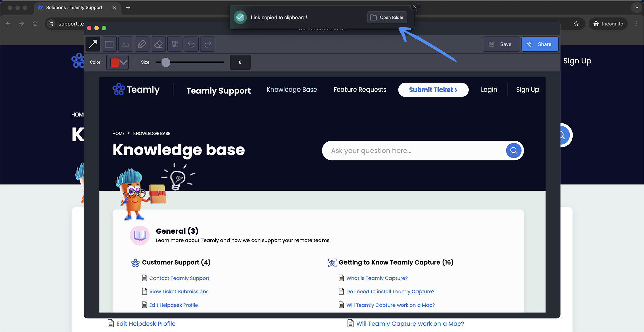The width and height of the screenshot is (644, 332).
Task: Click the Teamly logo in screenshot
Action: 136,90
